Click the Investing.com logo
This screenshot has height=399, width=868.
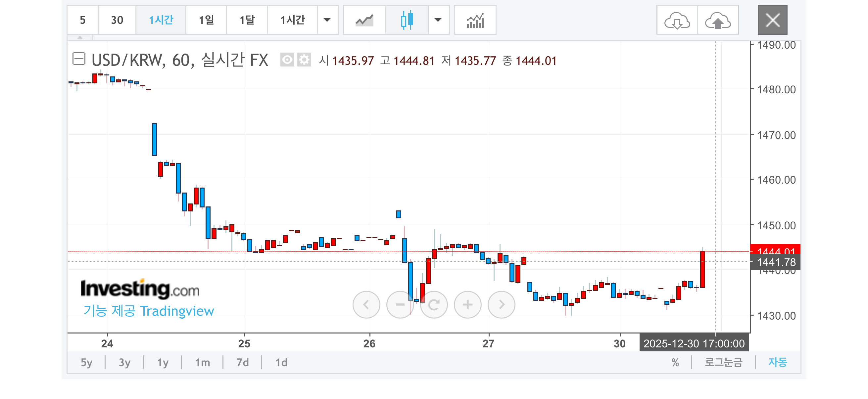[139, 289]
